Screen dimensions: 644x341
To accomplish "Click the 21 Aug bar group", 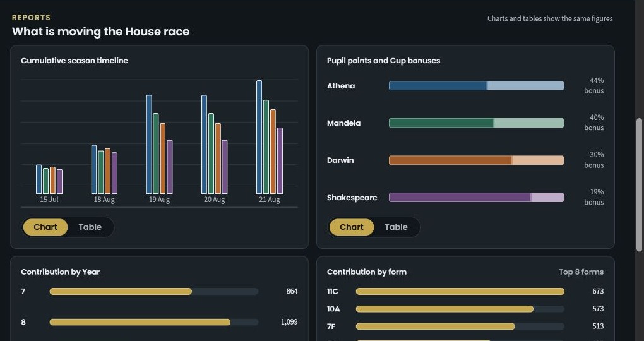I will click(x=270, y=137).
